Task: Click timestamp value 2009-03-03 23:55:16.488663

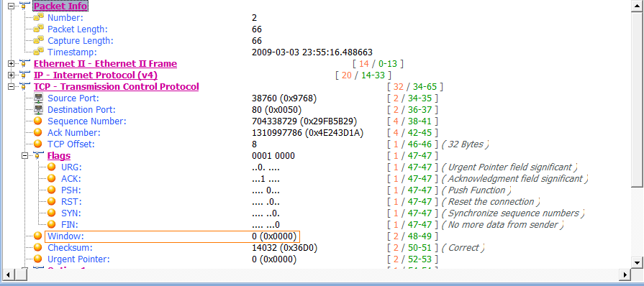Action: pyautogui.click(x=312, y=52)
